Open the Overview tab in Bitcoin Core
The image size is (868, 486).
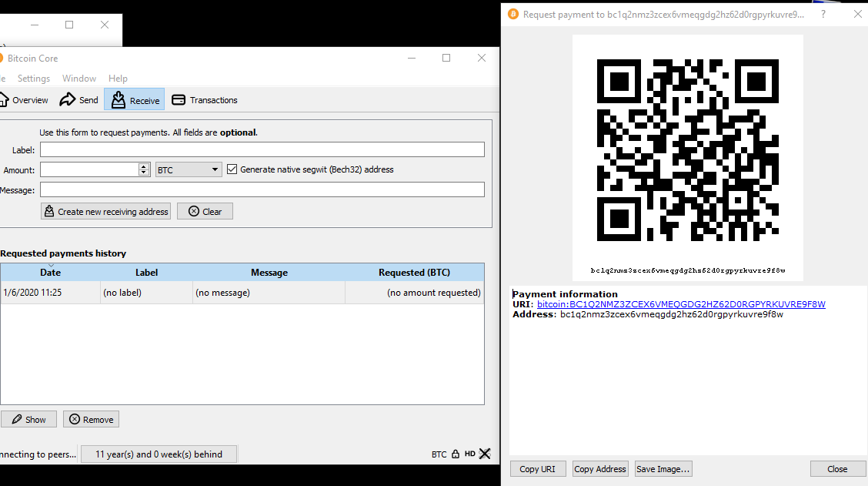23,100
